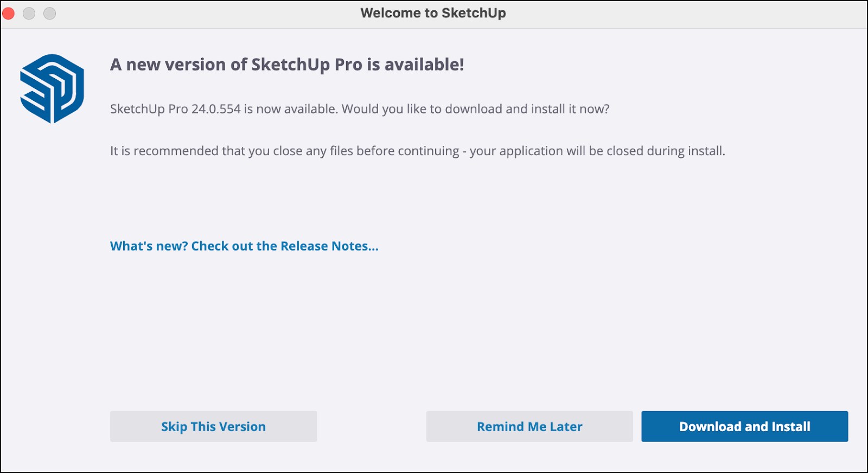Viewport: 868px width, 473px height.
Task: Click the recommendation text about closing files
Action: pos(418,151)
